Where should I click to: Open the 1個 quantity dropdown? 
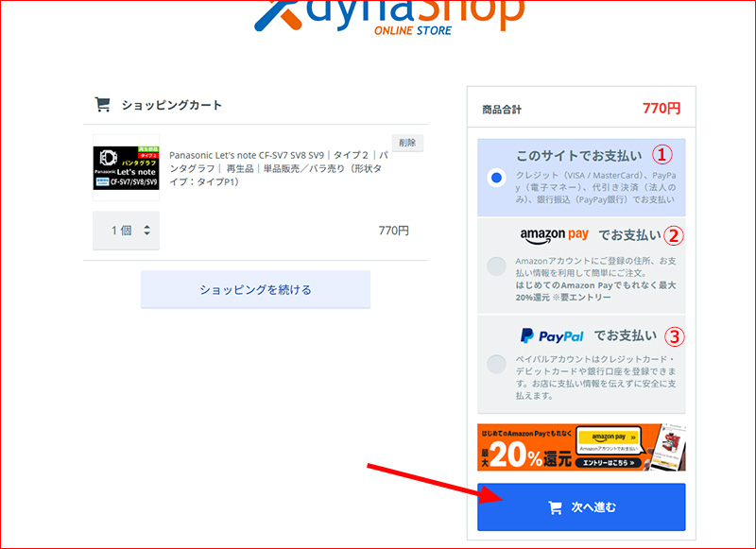(x=127, y=231)
